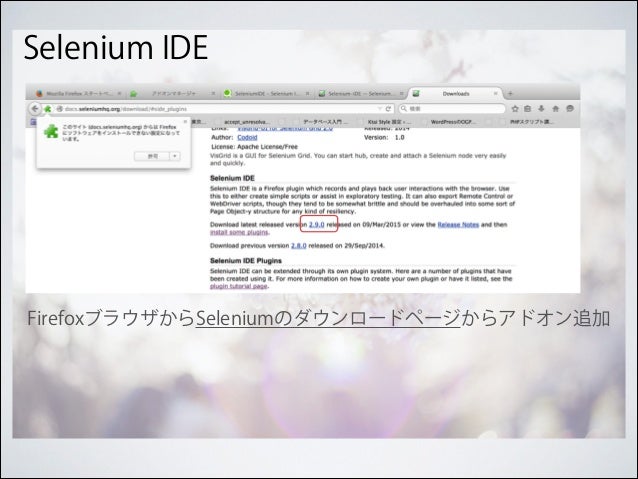
Task: Bookmark this page with the star icon
Action: pos(515,109)
